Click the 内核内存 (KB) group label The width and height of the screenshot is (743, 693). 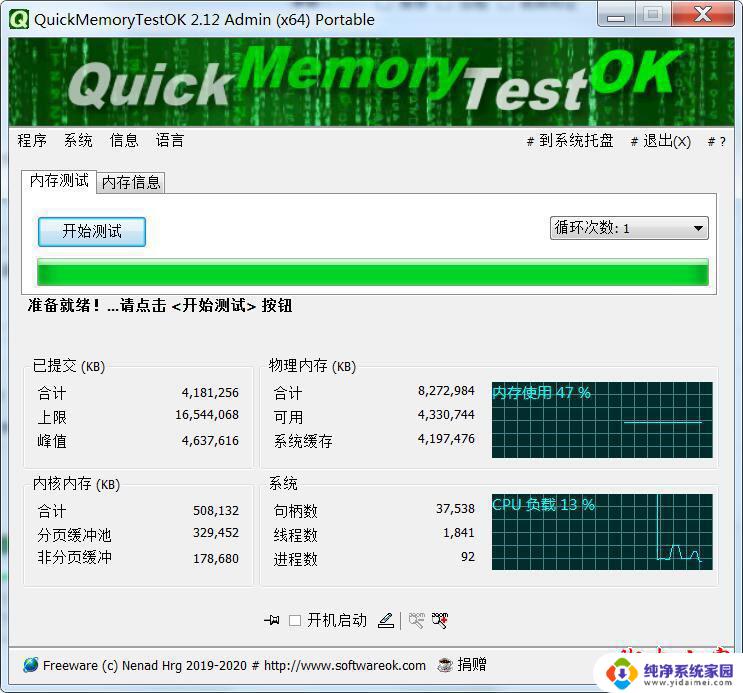[x=76, y=483]
